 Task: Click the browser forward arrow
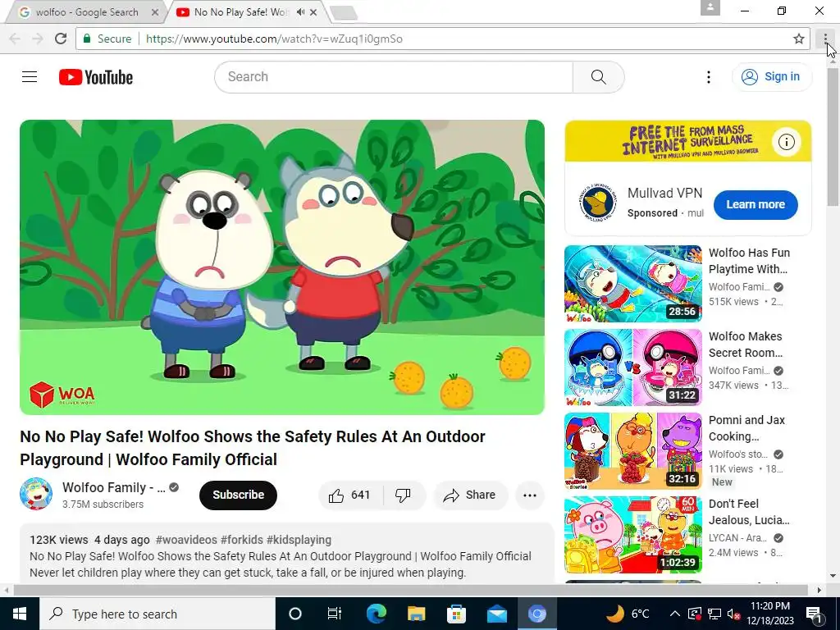tap(38, 39)
